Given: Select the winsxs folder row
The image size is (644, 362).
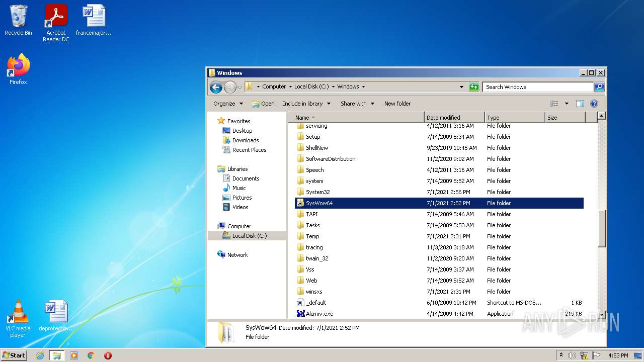Looking at the screenshot, I should point(439,292).
